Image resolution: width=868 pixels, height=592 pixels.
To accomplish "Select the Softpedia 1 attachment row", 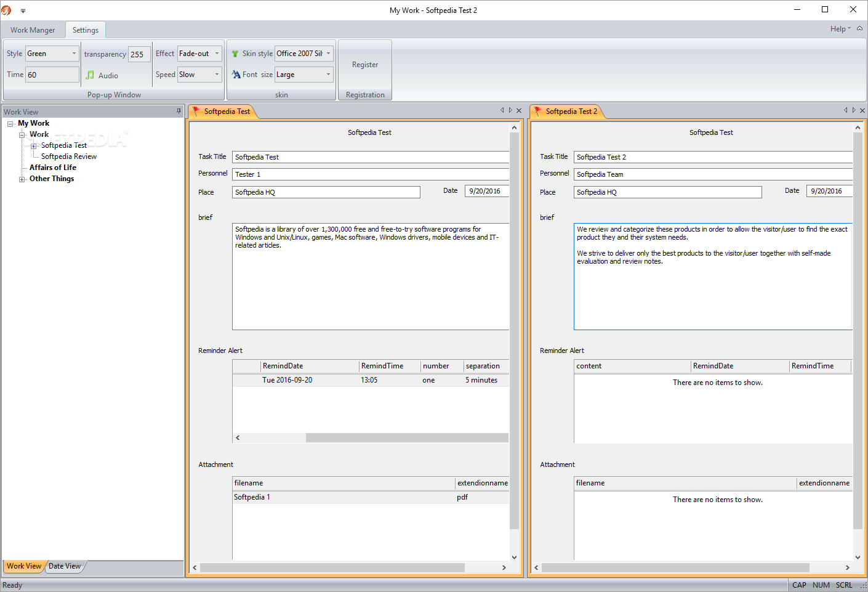I will pyautogui.click(x=371, y=497).
